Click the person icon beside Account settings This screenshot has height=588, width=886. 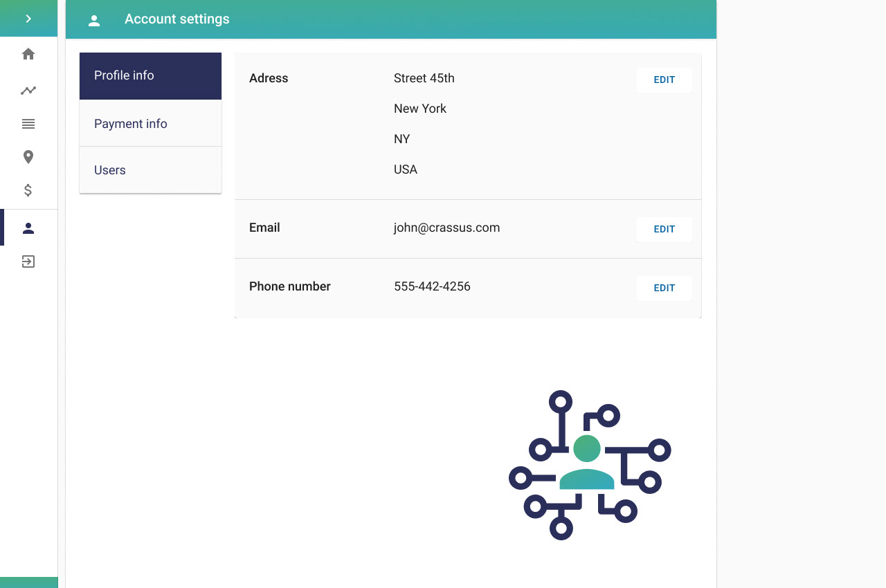pos(95,21)
